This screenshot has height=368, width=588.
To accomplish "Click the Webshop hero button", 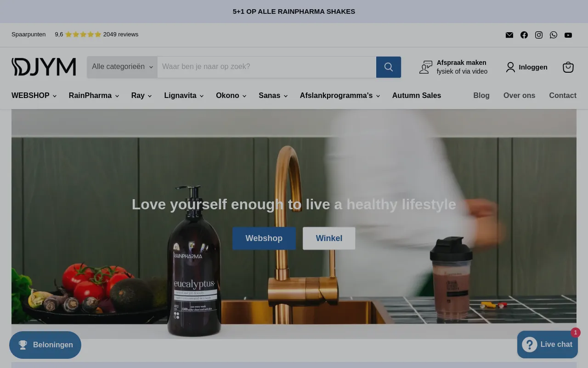I will (264, 238).
